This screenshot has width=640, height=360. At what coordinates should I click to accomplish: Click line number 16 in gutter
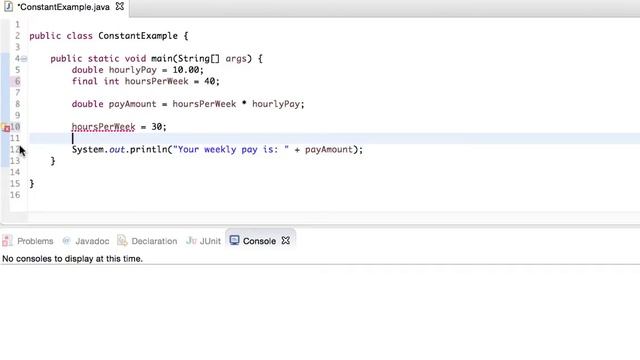tap(15, 195)
